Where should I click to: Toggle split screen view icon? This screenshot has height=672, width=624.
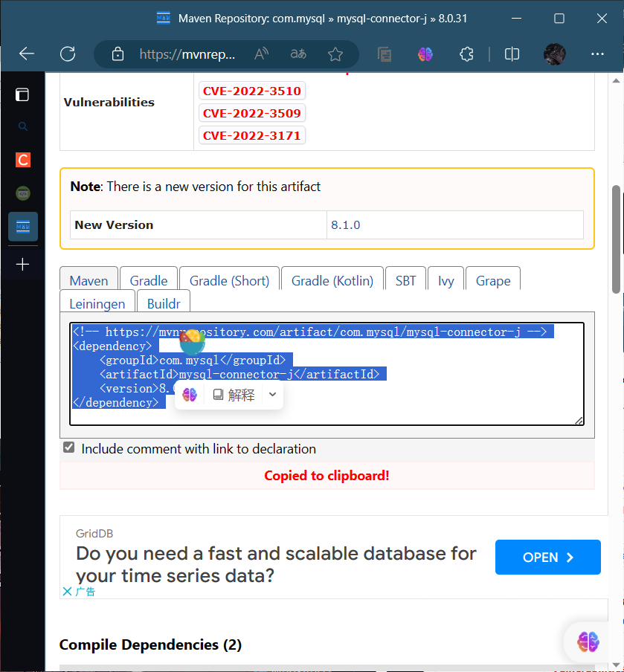tap(512, 54)
